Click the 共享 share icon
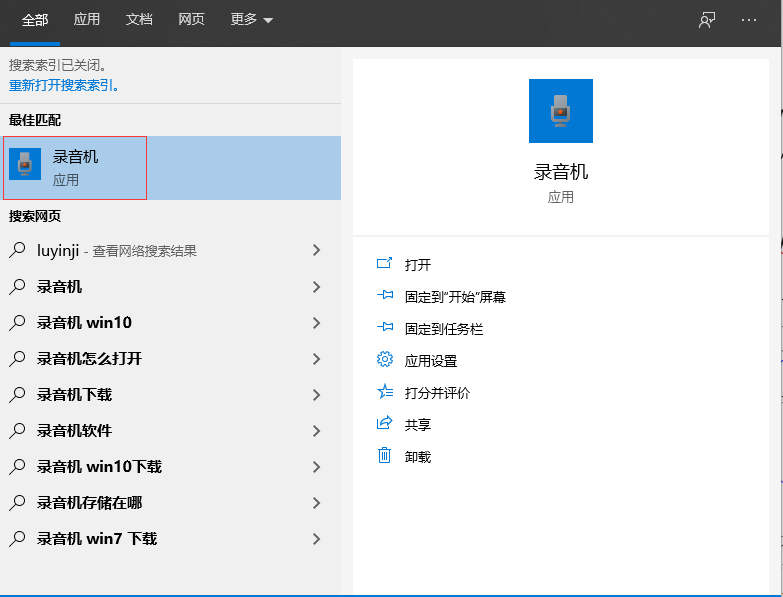The image size is (783, 597). (x=384, y=424)
